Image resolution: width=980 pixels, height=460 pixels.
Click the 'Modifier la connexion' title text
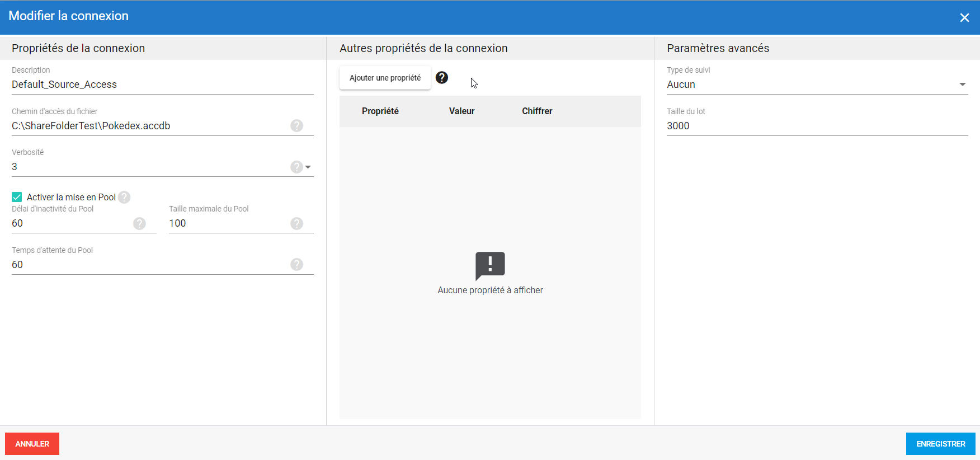tap(68, 16)
